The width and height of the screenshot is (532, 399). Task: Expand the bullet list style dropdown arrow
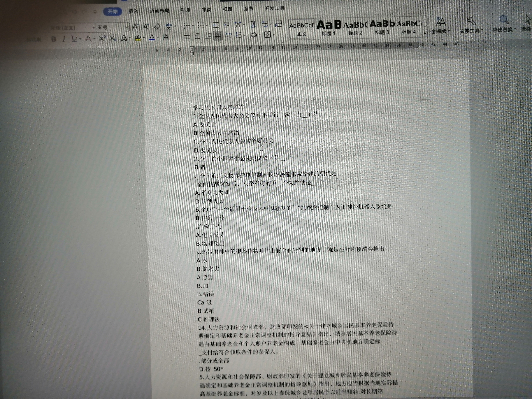coord(193,25)
